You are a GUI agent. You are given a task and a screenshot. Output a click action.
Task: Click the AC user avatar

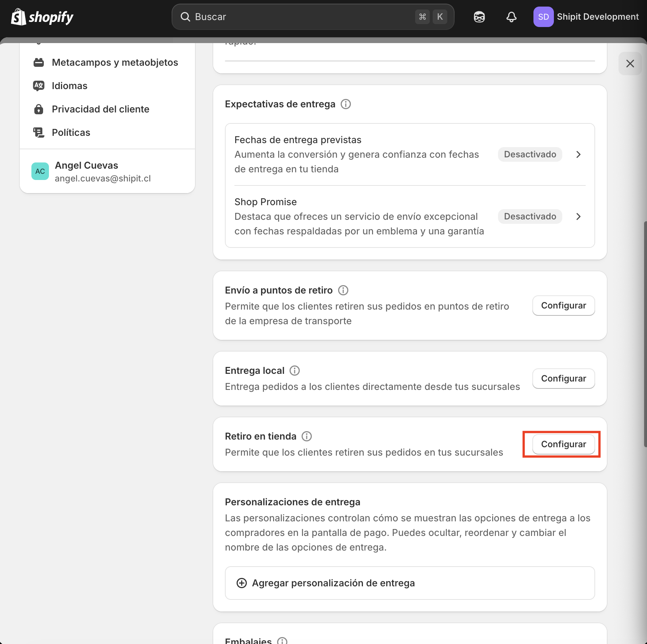40,171
